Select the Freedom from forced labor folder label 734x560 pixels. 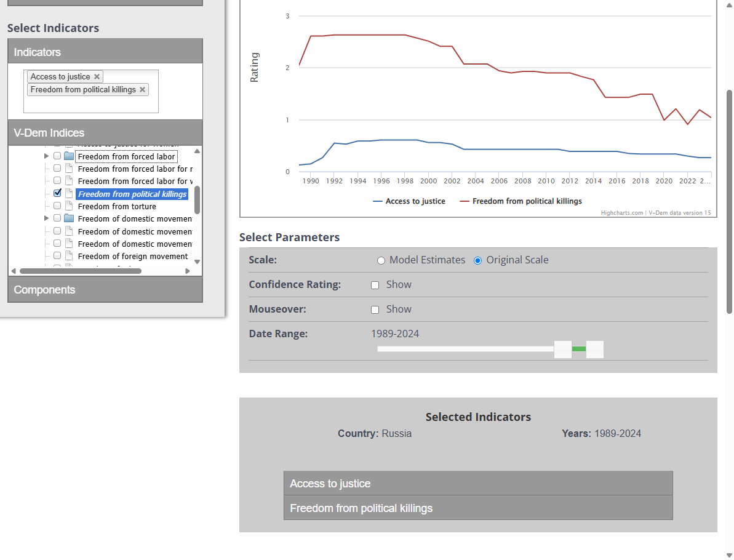126,156
